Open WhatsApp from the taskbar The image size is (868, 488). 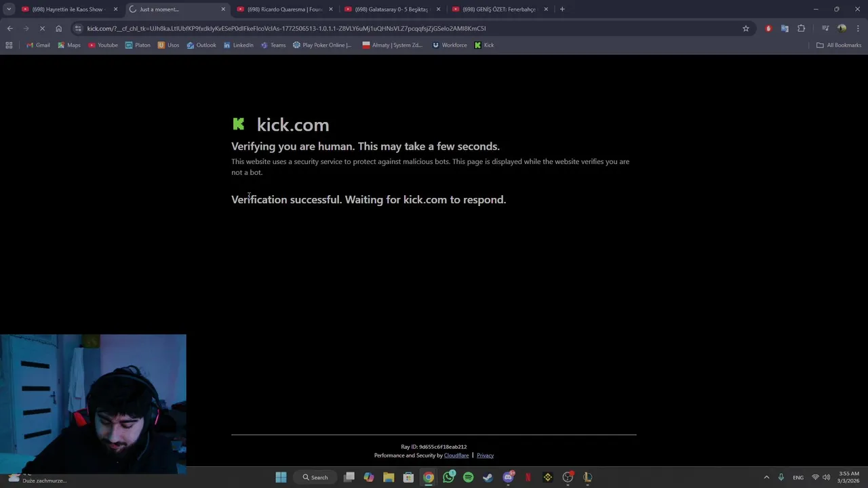(448, 477)
